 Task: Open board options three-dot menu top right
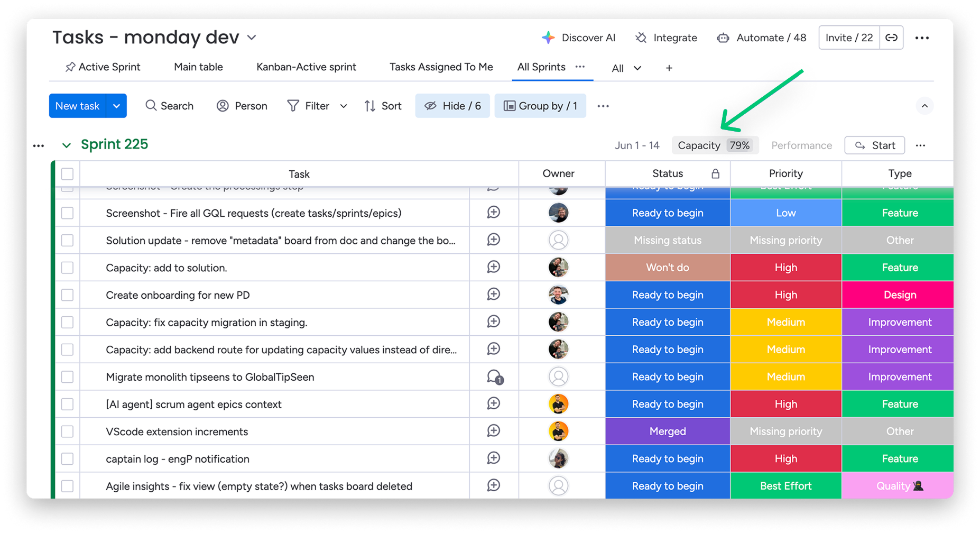click(x=922, y=38)
